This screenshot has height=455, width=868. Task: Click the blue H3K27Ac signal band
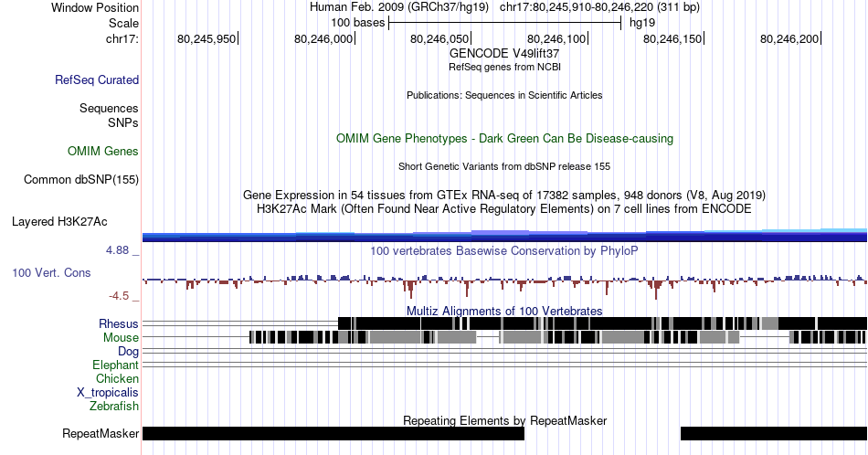coord(504,235)
